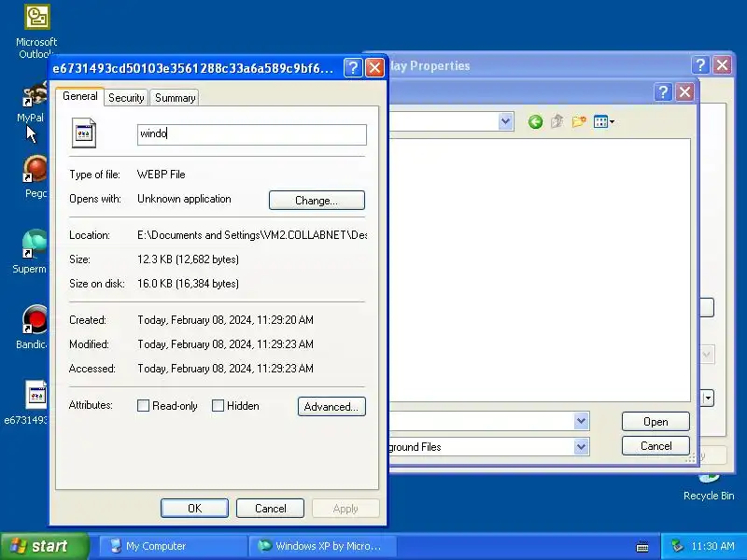This screenshot has height=560, width=747.
Task: Open the Recycle Bin icon
Action: tap(709, 488)
